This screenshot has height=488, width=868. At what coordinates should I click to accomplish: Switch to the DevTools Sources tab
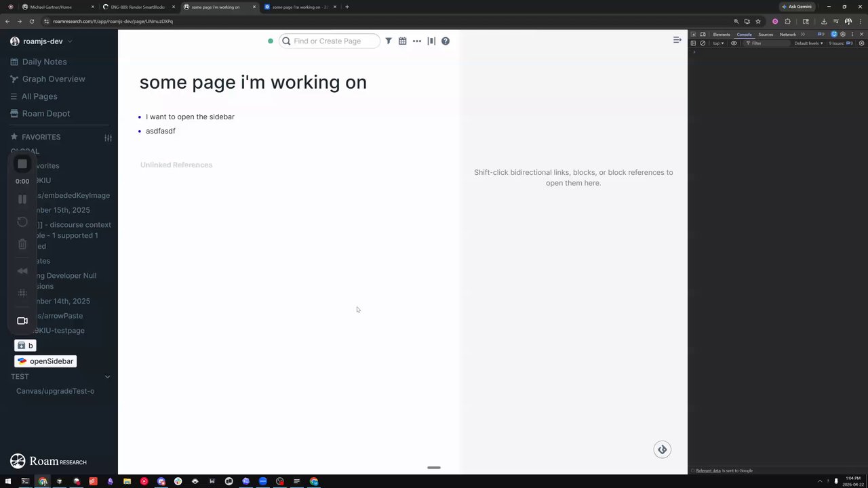pos(766,35)
